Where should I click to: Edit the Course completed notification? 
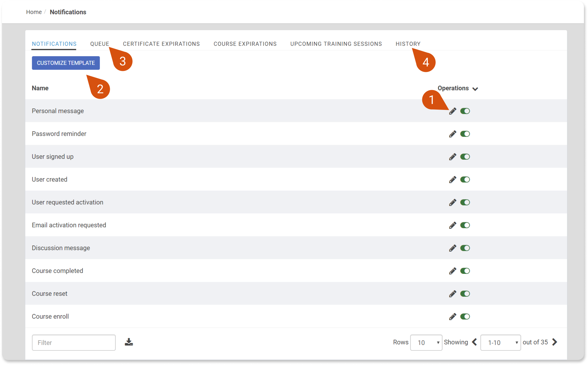coord(452,271)
